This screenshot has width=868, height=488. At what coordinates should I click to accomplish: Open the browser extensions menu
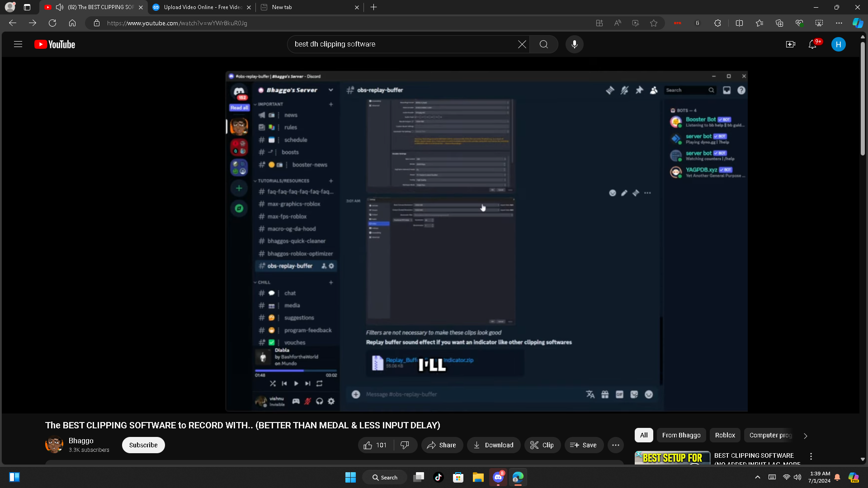[x=717, y=23]
